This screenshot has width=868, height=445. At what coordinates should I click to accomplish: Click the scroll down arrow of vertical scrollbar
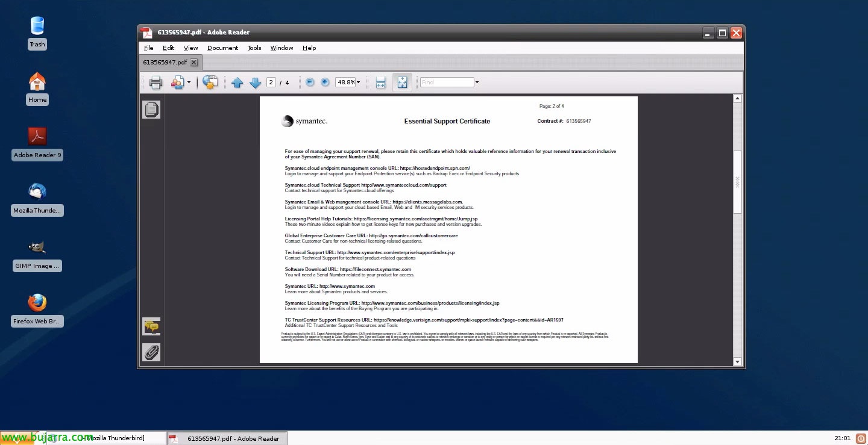tap(737, 361)
